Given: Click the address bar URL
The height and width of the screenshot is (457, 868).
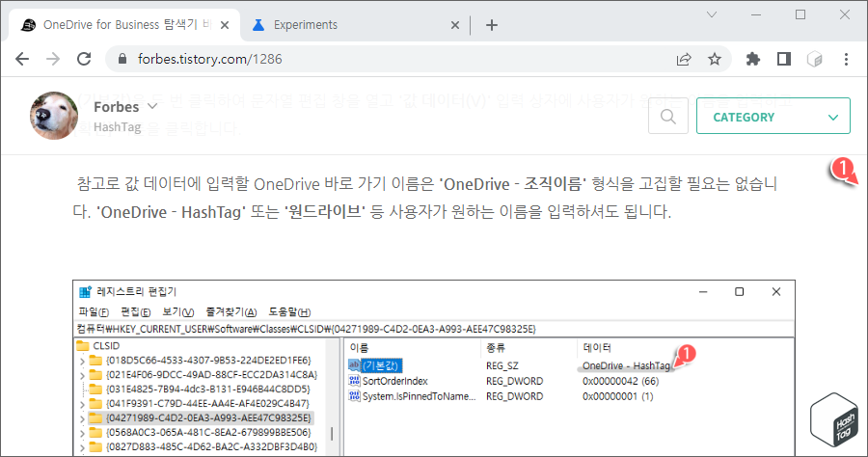Looking at the screenshot, I should coord(210,59).
